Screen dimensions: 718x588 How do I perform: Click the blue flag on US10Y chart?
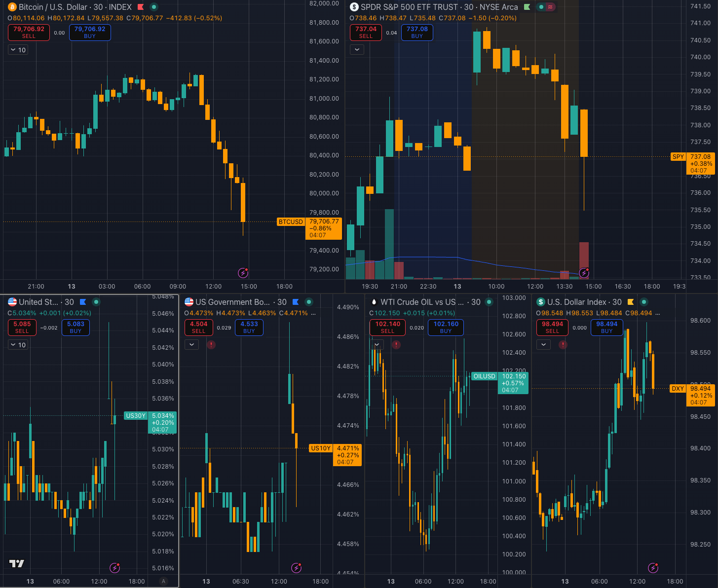pos(296,302)
